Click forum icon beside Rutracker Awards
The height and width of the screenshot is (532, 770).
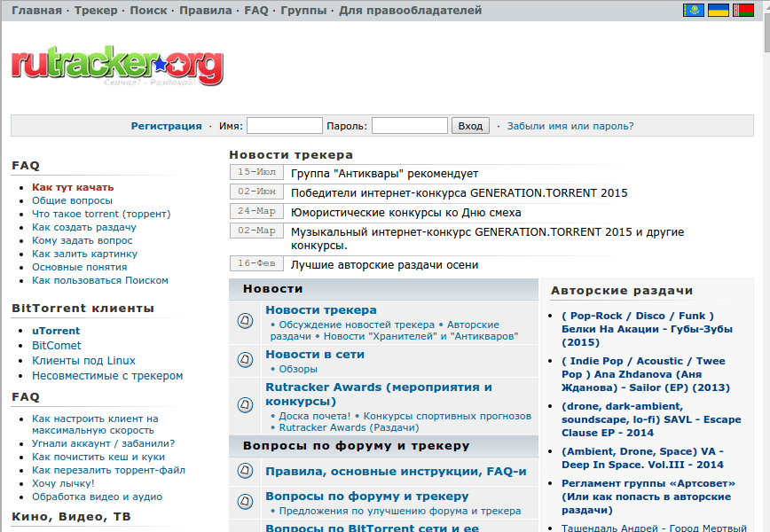pyautogui.click(x=245, y=405)
